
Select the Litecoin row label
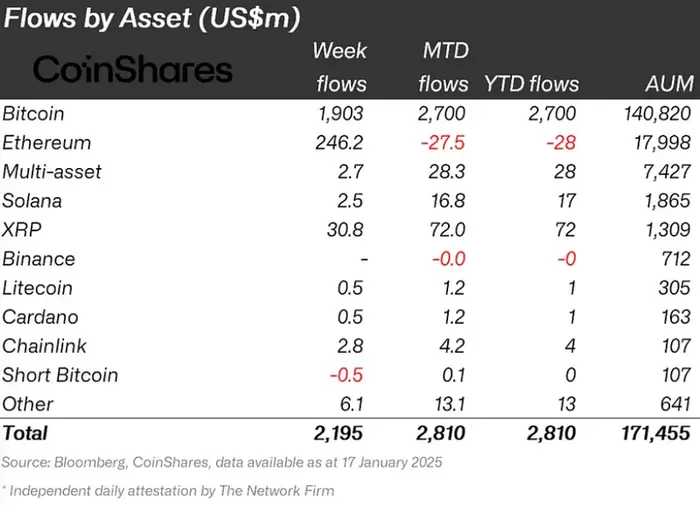[x=39, y=288]
